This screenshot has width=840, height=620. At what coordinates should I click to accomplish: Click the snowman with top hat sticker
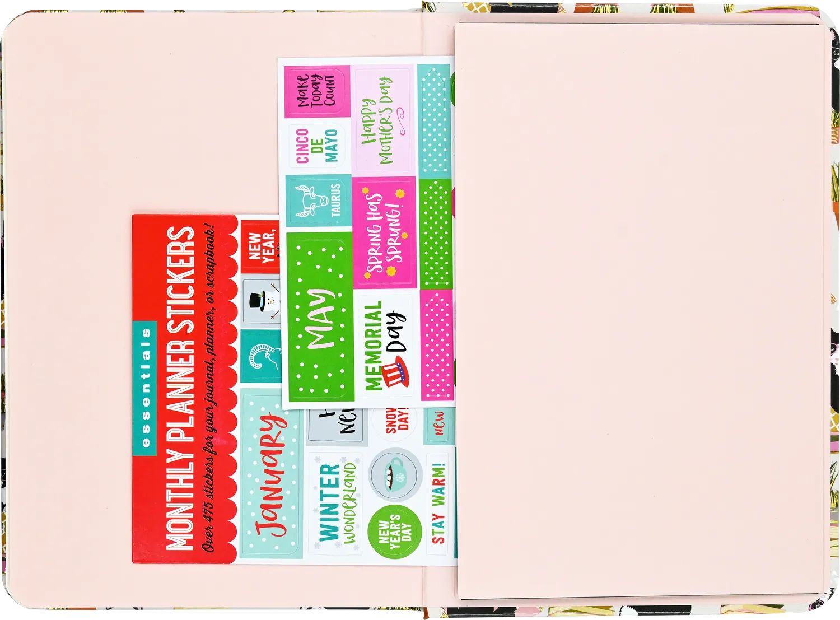pyautogui.click(x=261, y=301)
